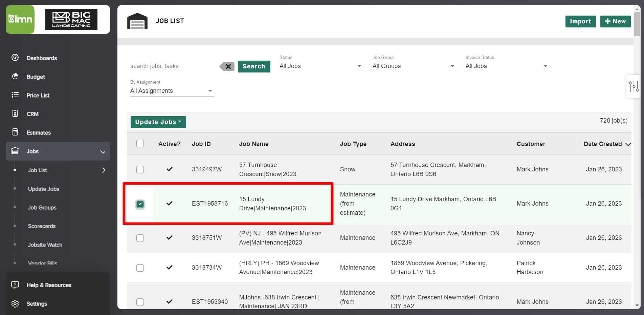This screenshot has height=315, width=644.
Task: Click the Estimates calculator icon
Action: (x=15, y=132)
